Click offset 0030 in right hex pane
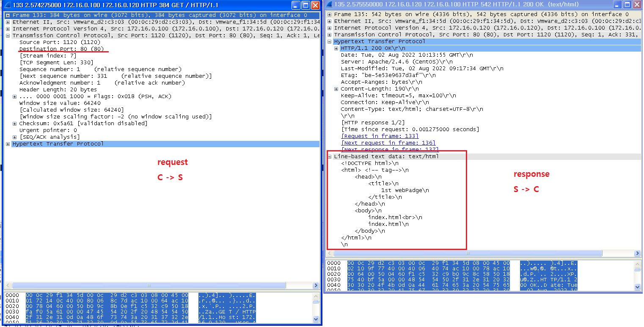The height and width of the screenshot is (327, 644). pyautogui.click(x=333, y=280)
